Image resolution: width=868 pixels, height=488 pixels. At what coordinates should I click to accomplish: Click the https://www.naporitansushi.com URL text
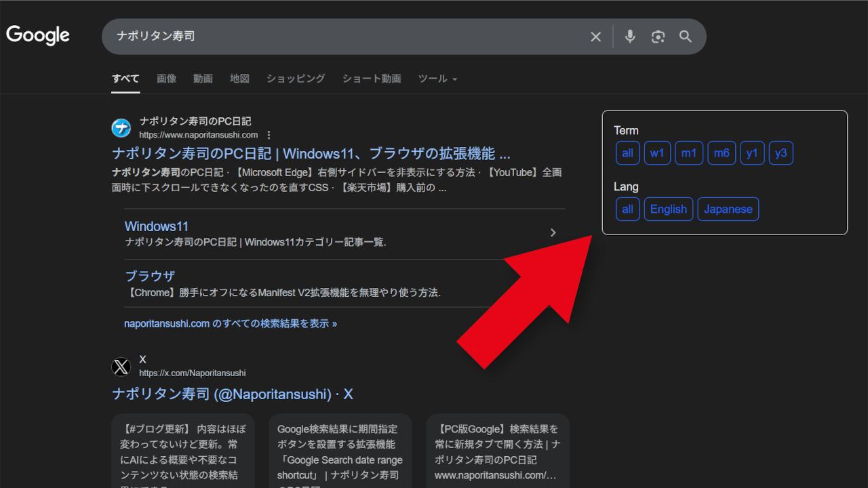(x=199, y=135)
